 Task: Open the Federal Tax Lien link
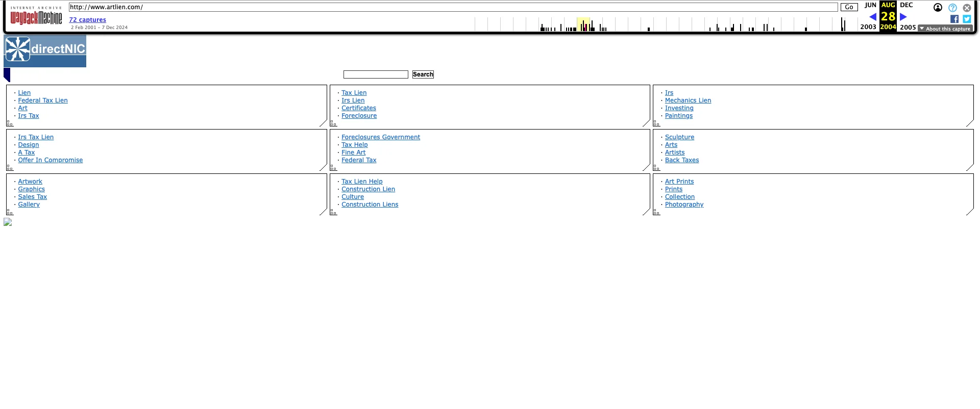43,100
